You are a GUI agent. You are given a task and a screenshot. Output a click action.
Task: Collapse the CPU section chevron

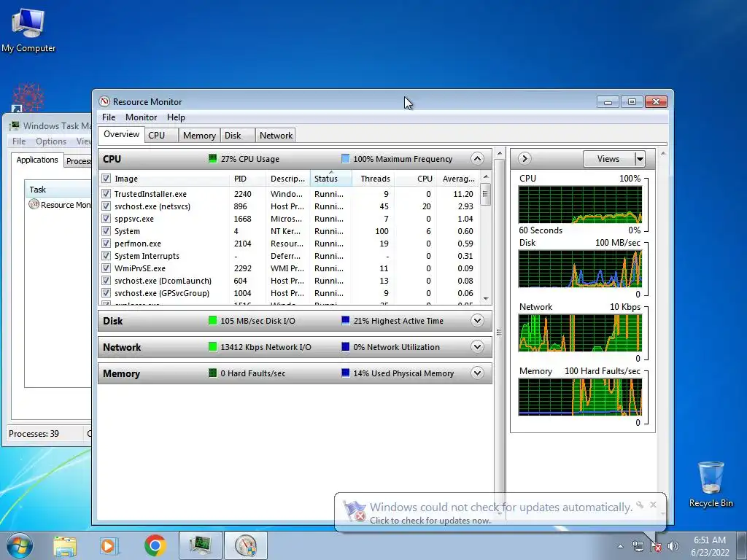click(477, 158)
